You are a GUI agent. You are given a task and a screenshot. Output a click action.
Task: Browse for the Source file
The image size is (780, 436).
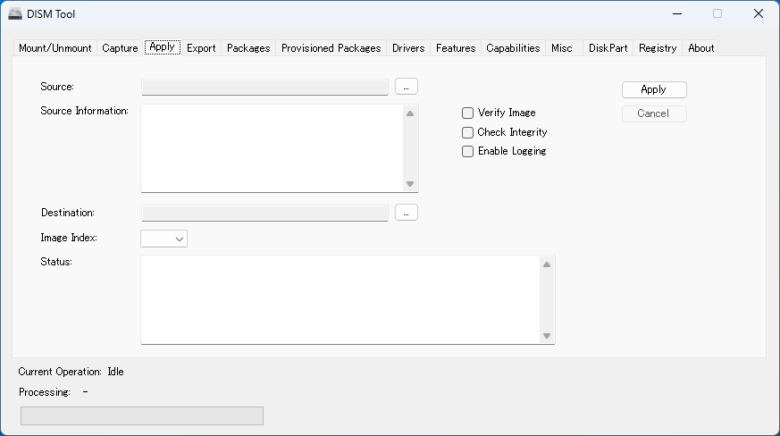[x=406, y=87]
